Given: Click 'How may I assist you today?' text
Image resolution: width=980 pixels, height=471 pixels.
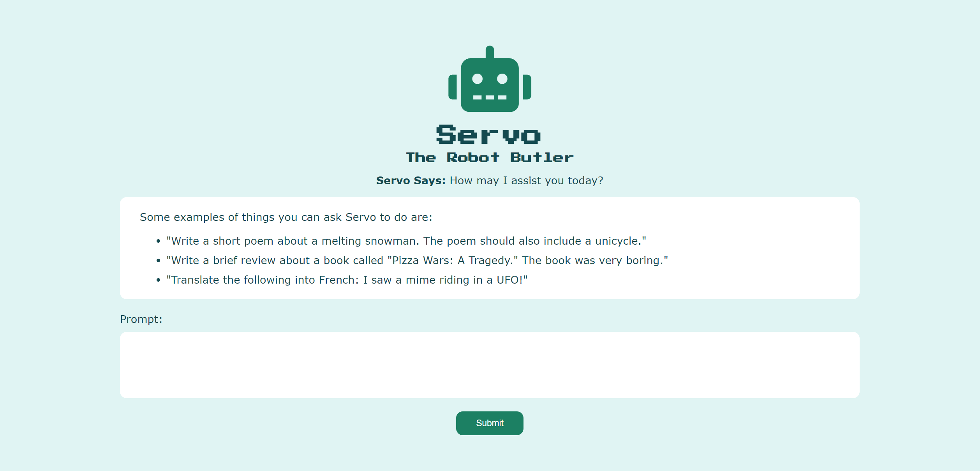Looking at the screenshot, I should (525, 180).
